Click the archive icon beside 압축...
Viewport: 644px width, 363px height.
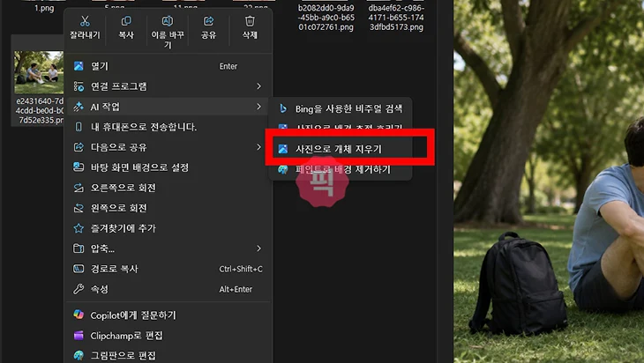pyautogui.click(x=79, y=248)
